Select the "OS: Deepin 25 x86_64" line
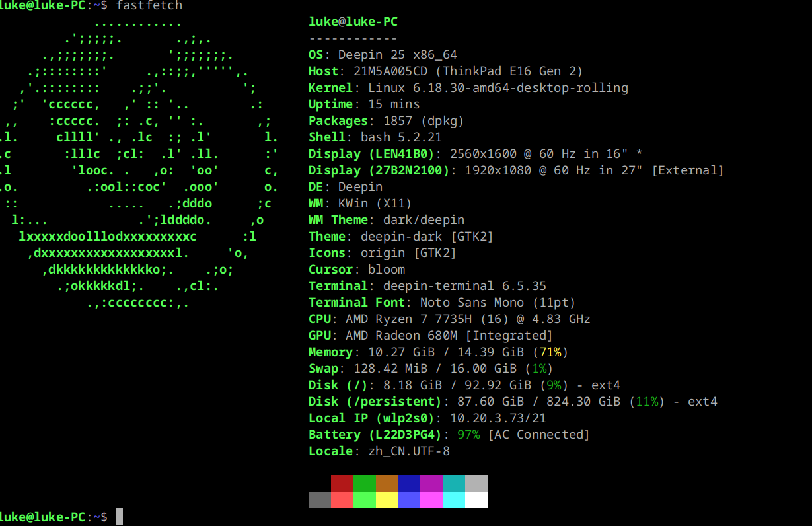The height and width of the screenshot is (526, 812). [x=383, y=55]
